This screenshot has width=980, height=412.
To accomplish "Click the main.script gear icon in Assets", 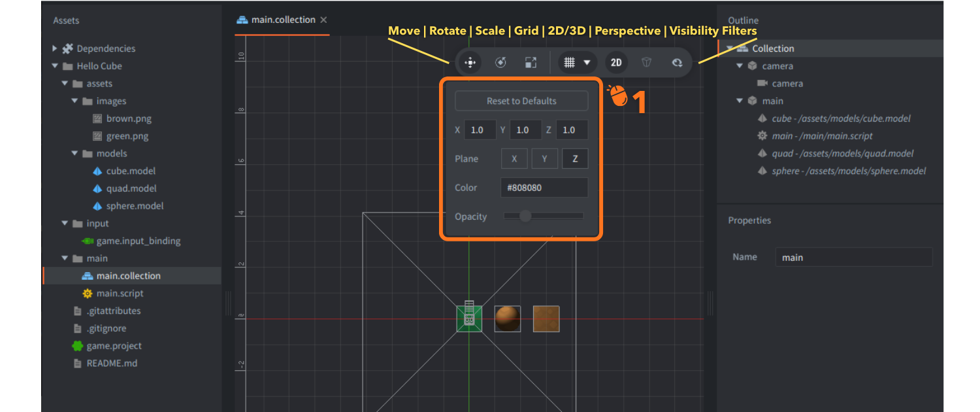I will (88, 293).
